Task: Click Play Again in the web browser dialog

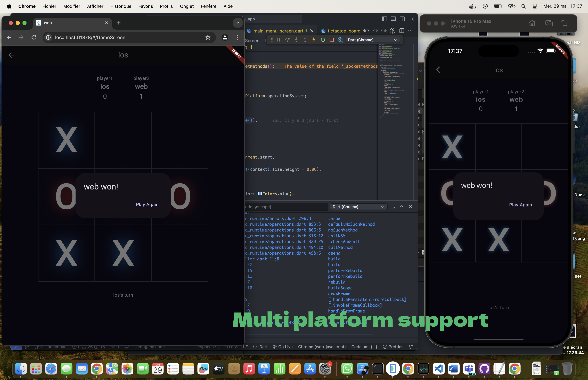Action: (147, 204)
